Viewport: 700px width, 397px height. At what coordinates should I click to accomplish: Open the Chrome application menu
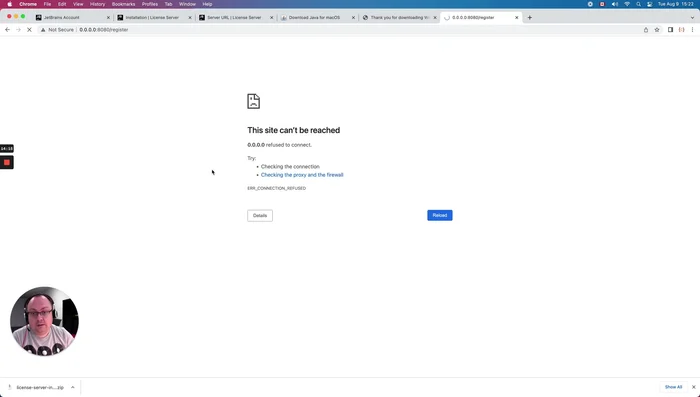click(28, 4)
